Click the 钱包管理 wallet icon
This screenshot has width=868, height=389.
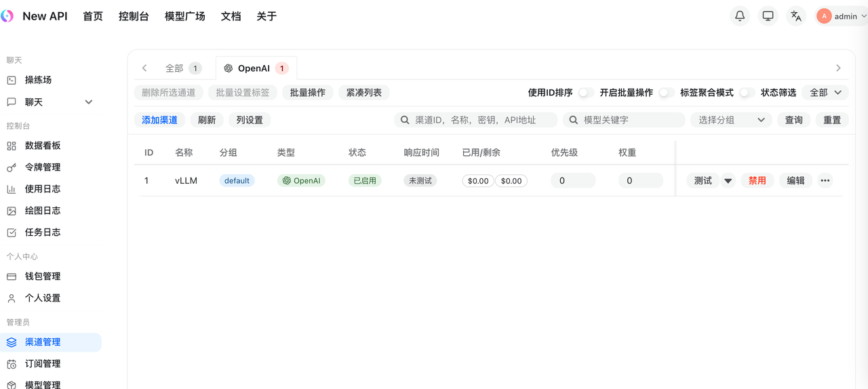pos(12,277)
